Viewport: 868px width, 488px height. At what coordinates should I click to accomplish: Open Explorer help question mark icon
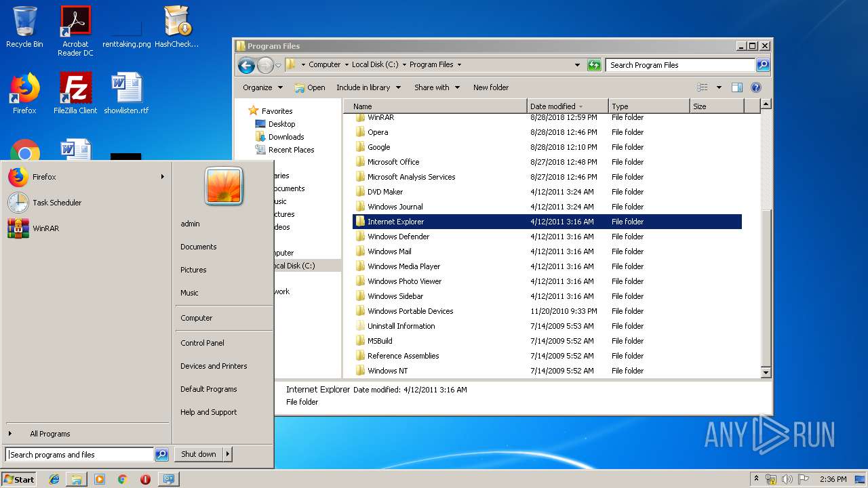756,87
